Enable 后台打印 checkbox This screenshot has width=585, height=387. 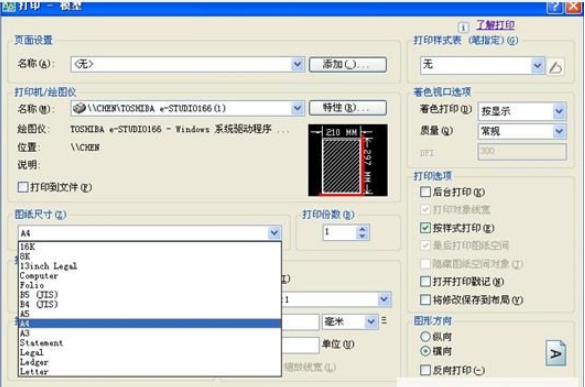(425, 192)
